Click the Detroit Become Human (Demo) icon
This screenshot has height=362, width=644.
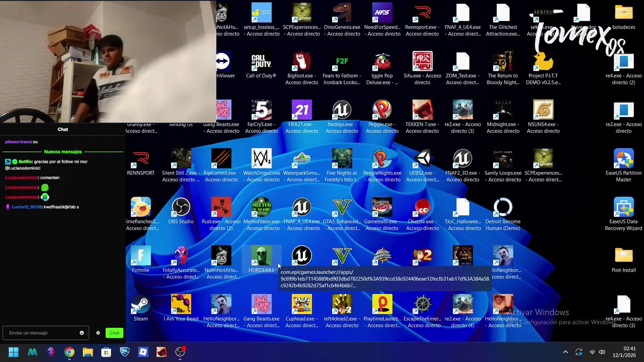(503, 214)
